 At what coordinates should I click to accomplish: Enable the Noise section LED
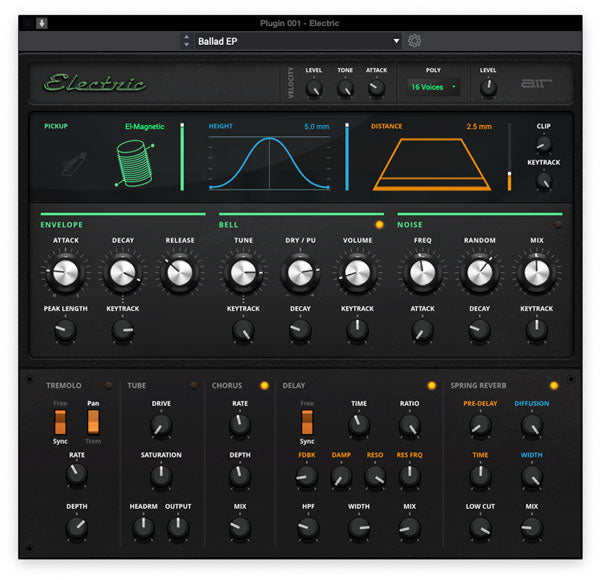[558, 225]
